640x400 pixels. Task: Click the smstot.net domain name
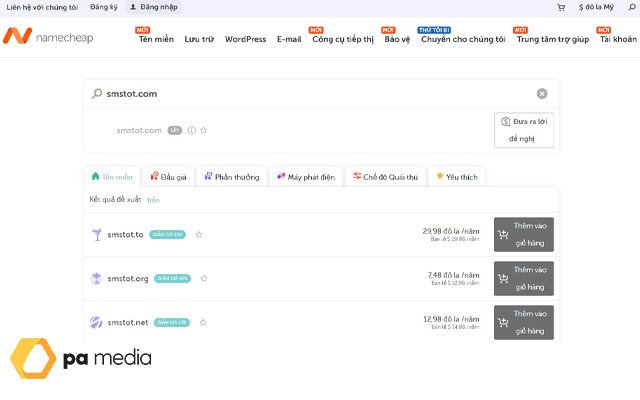[x=128, y=322]
